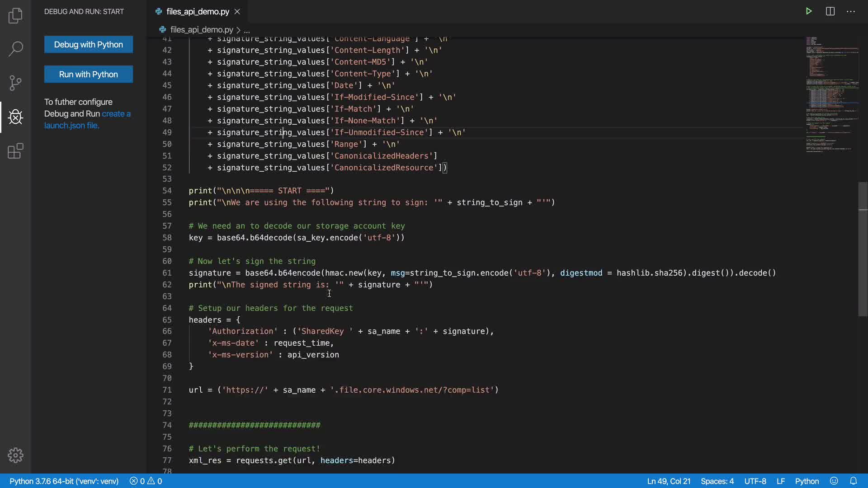Split the editor to the right
This screenshot has height=488, width=868.
[x=830, y=11]
